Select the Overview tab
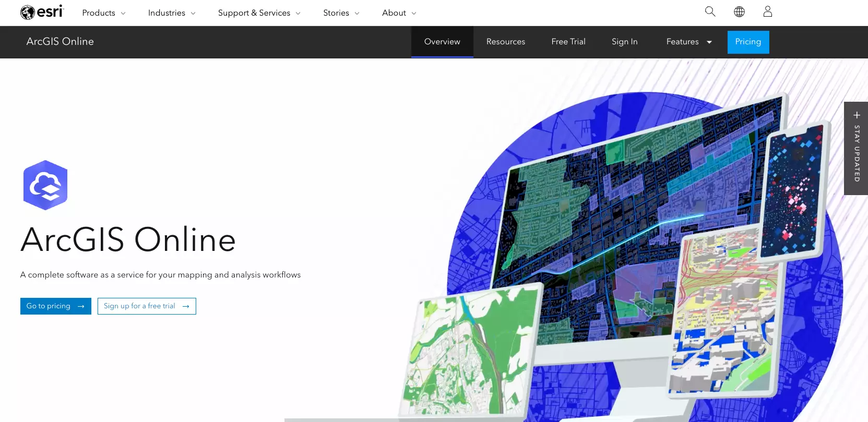The width and height of the screenshot is (868, 422). (442, 42)
